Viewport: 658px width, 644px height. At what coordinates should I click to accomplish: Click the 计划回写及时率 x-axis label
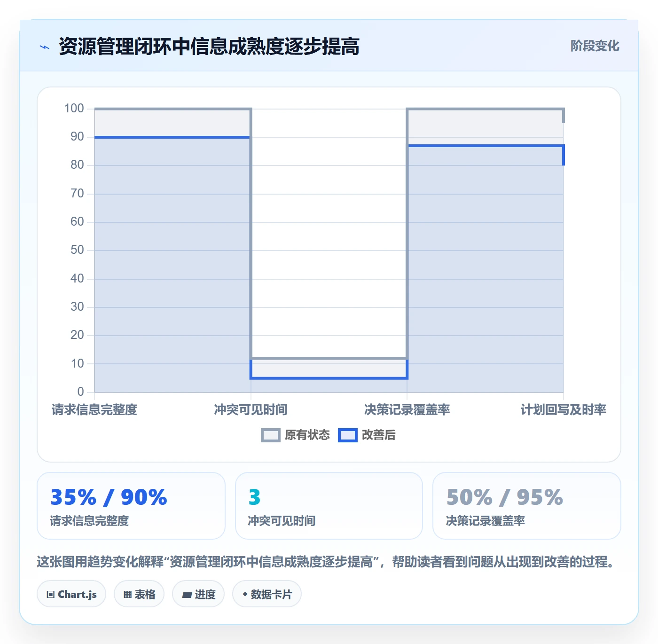[563, 410]
